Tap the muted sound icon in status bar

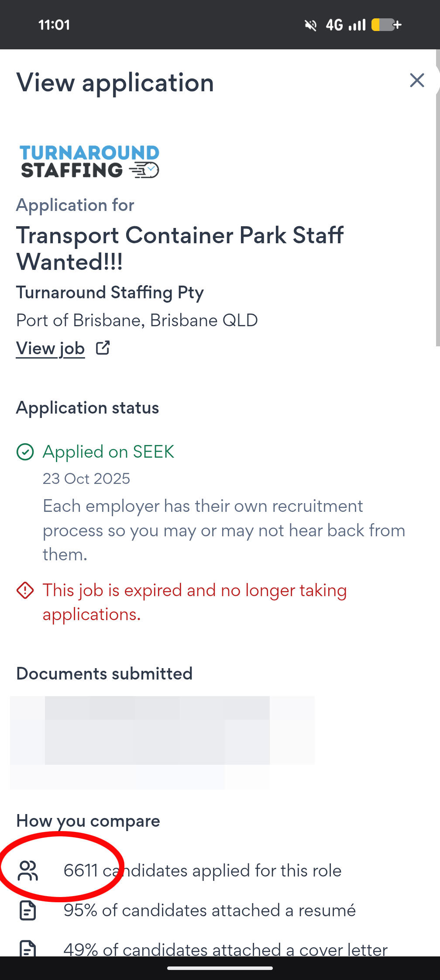[310, 25]
